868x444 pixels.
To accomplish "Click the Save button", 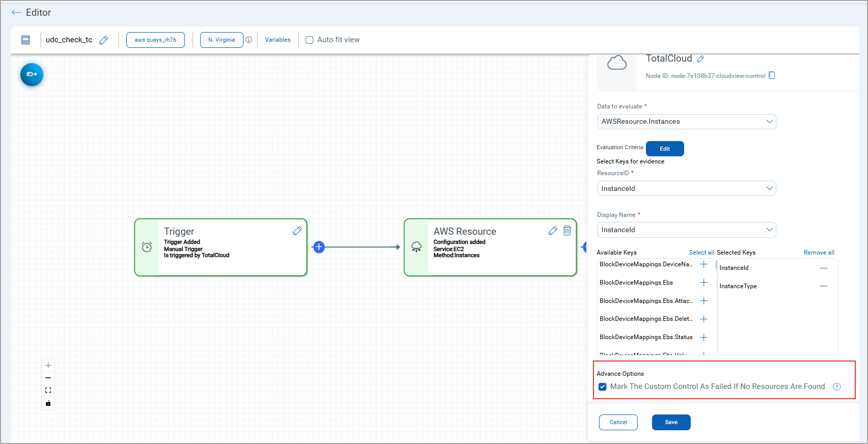I will pos(671,422).
